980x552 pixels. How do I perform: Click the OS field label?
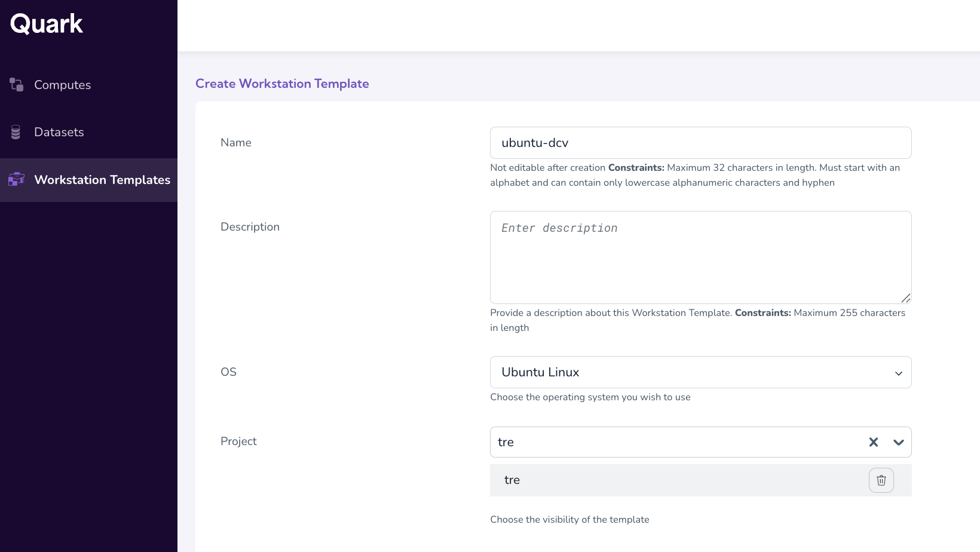tap(228, 372)
